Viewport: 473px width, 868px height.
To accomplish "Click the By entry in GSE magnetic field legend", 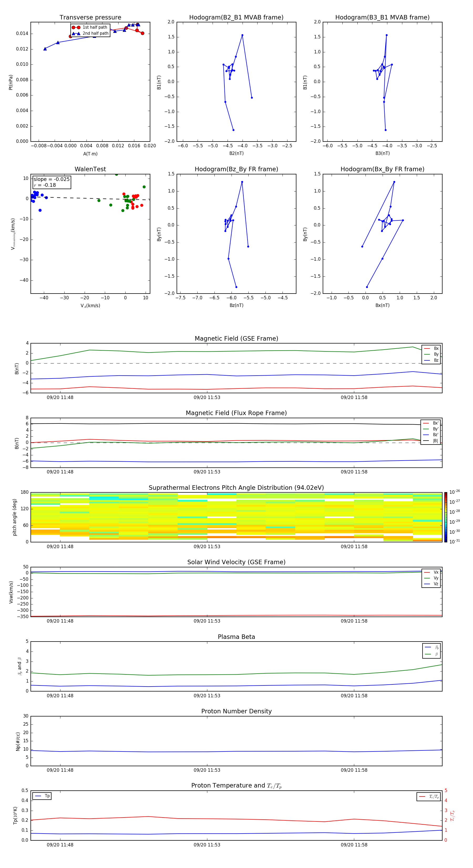I will [431, 355].
